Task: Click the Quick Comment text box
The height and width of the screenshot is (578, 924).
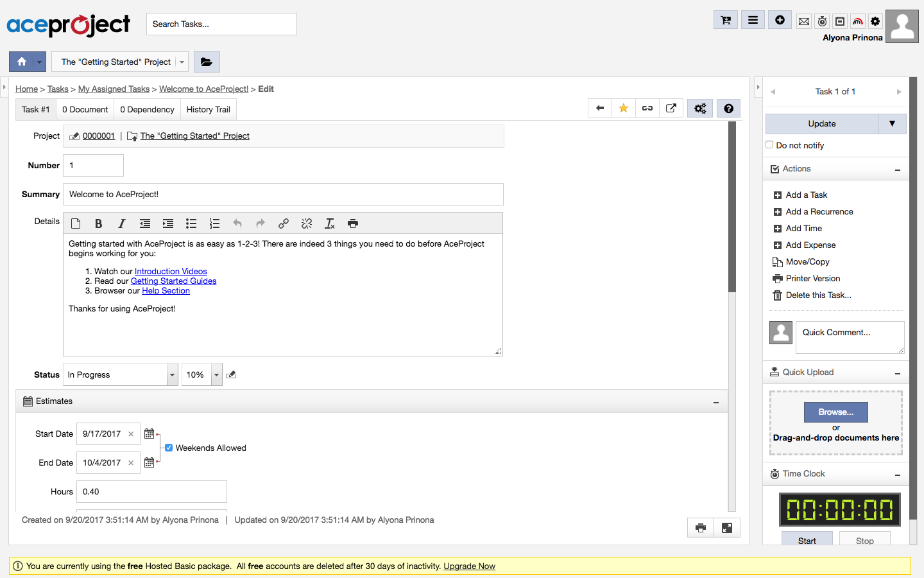Action: point(850,337)
